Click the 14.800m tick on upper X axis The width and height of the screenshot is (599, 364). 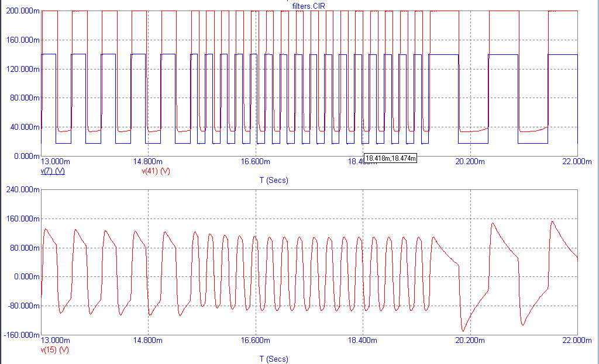tap(147, 161)
